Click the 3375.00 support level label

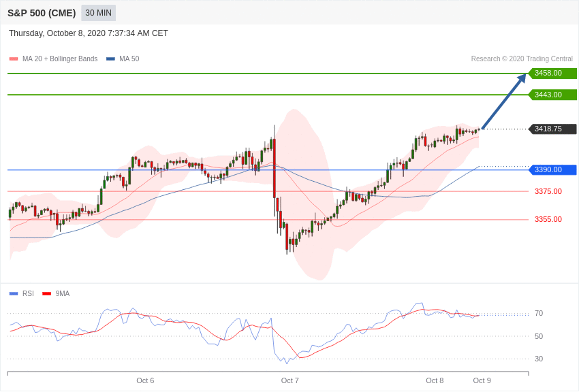tap(548, 191)
